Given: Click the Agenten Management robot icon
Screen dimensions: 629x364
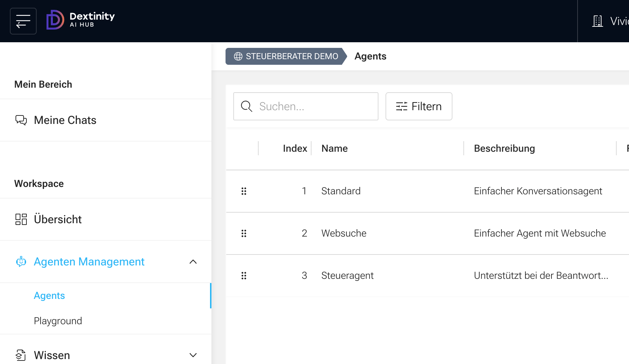Looking at the screenshot, I should (21, 262).
